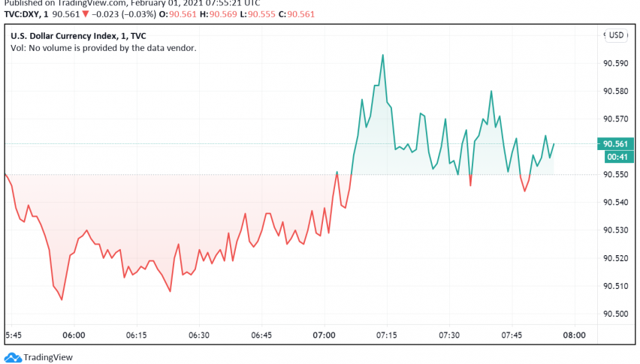Click the down arrow change indicator
The width and height of the screenshot is (640, 364).
[86, 14]
